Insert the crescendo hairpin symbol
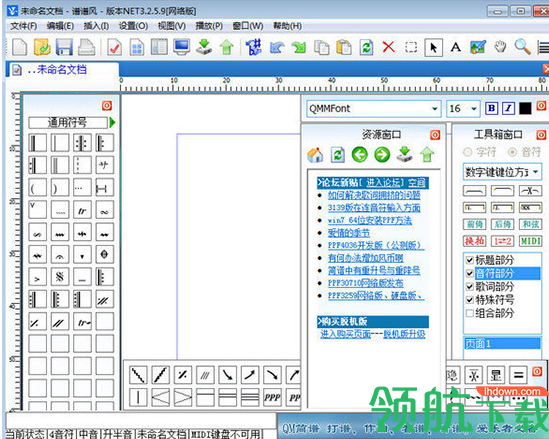 point(160,397)
